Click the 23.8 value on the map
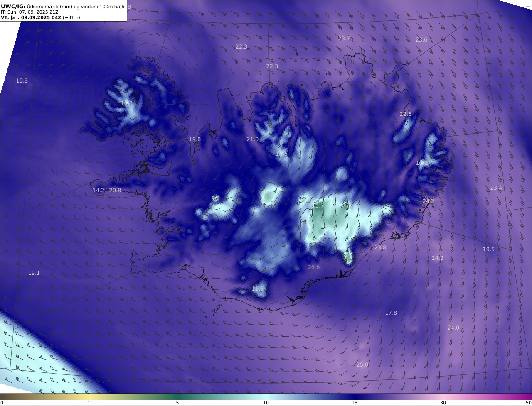 (380, 248)
